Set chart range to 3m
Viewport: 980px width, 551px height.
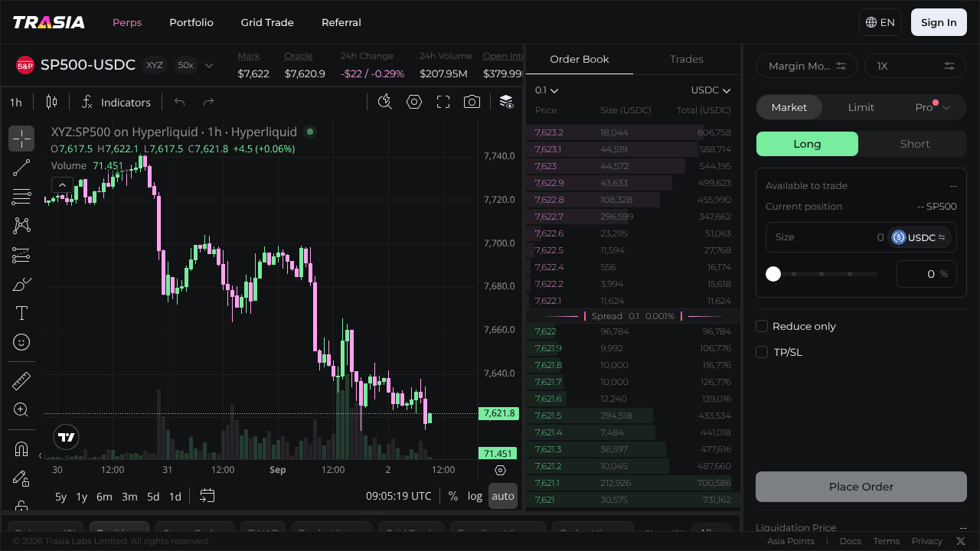129,496
